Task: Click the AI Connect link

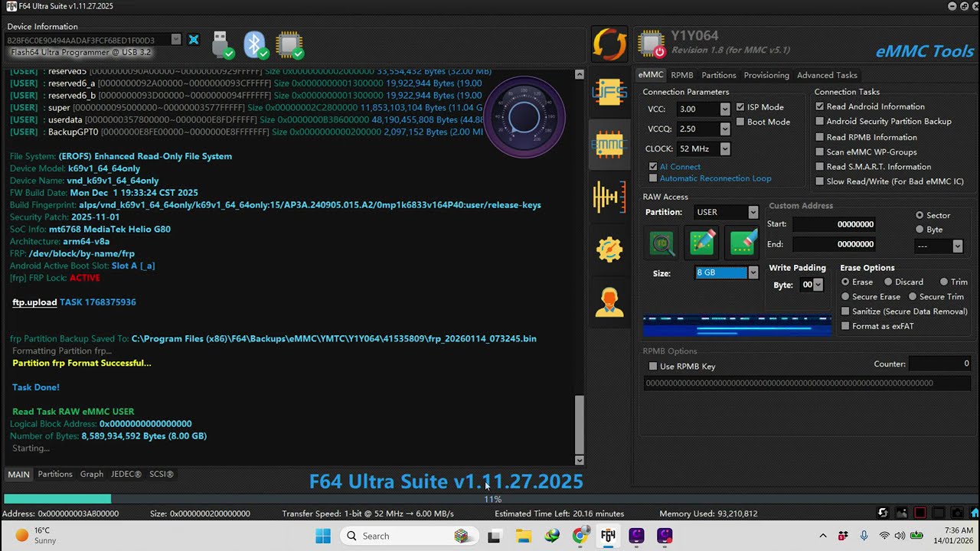Action: 680,167
